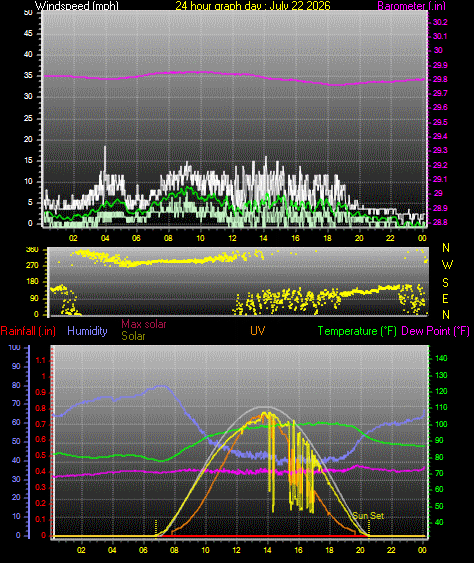Click the "45" windspeed axis value
The height and width of the screenshot is (563, 474).
28,33
